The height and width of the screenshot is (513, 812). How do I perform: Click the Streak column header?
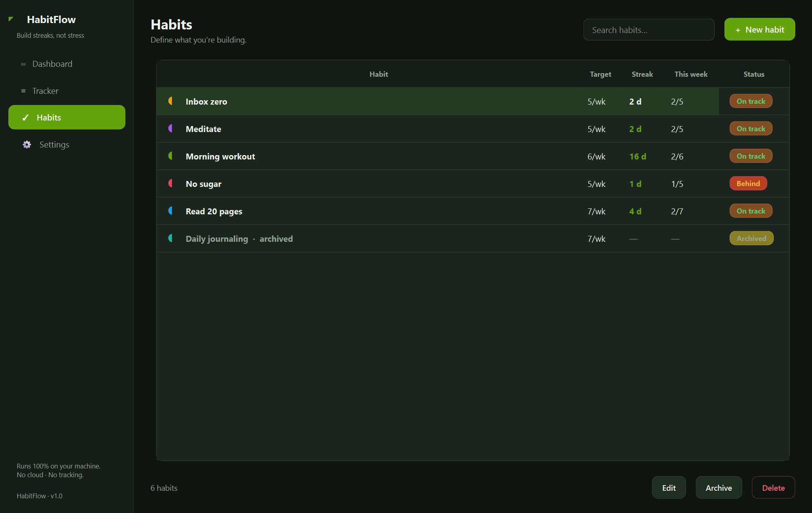pyautogui.click(x=642, y=74)
